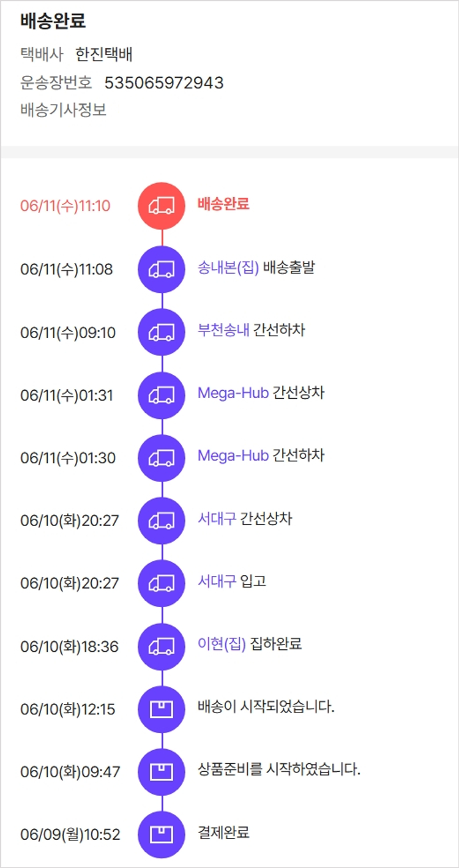Viewport: 459px width, 868px height.
Task: Click the 한진택배 courier name
Action: [104, 55]
